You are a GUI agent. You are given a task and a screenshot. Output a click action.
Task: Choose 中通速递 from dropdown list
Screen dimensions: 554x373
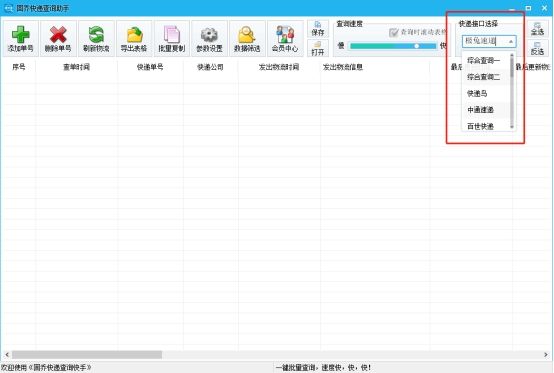point(486,109)
